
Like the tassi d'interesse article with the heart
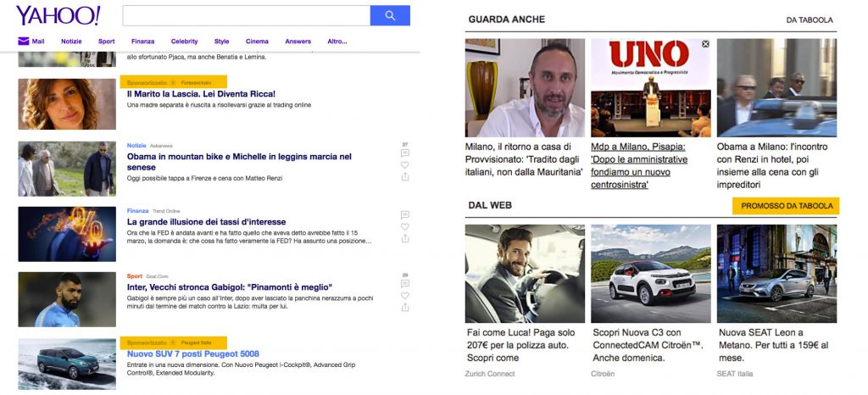pyautogui.click(x=405, y=227)
